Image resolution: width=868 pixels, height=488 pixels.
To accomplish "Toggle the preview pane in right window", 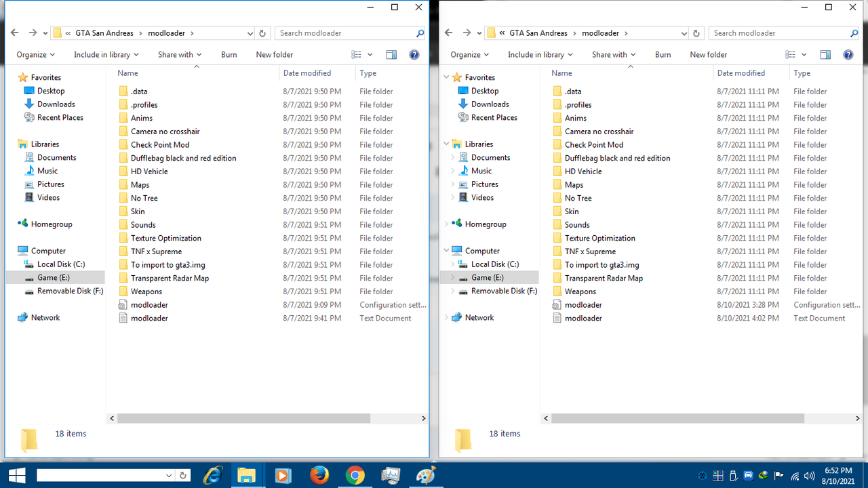I will [x=825, y=55].
